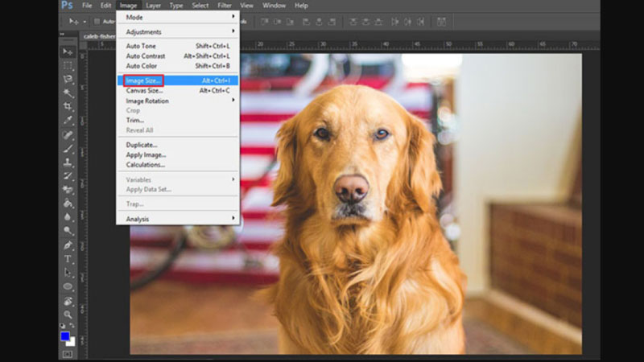Click Distribute Horizontal Centers icon
This screenshot has width=644, height=362.
click(x=408, y=22)
